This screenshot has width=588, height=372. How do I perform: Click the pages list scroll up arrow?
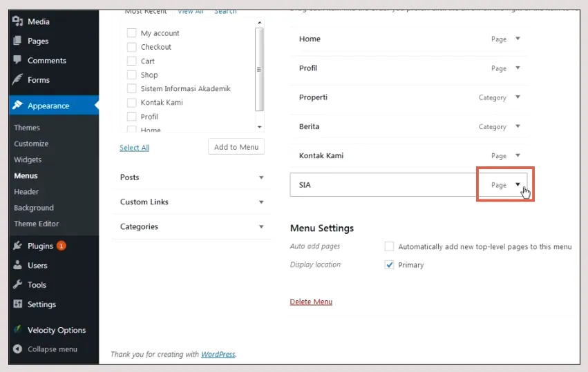coord(260,23)
